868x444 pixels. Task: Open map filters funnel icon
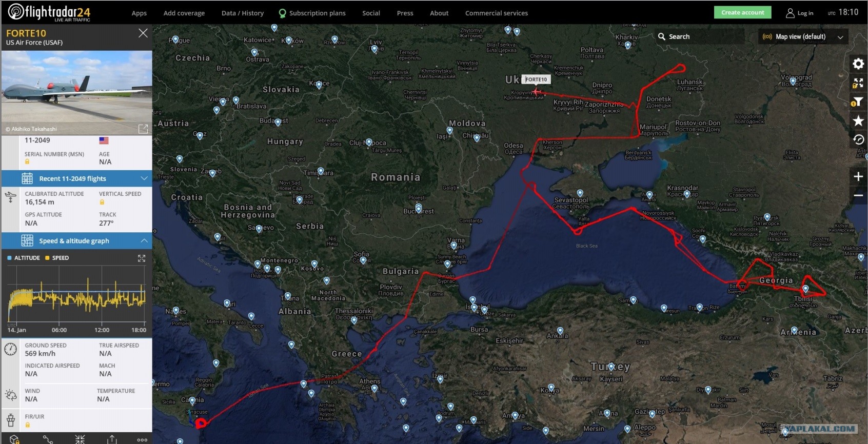coord(858,102)
